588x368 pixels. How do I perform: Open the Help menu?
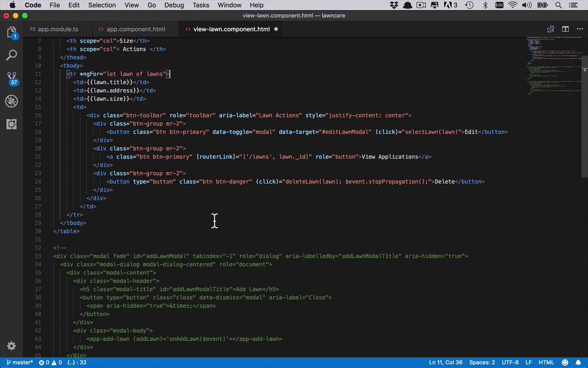[x=256, y=5]
